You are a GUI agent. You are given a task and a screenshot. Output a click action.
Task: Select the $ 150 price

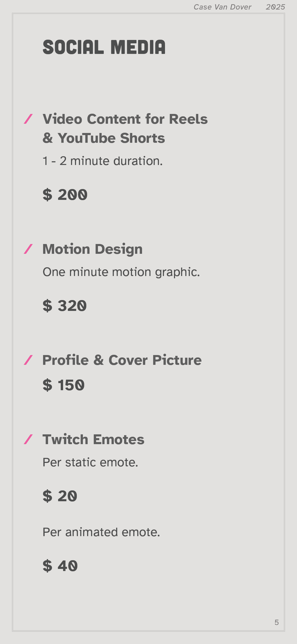coord(64,385)
